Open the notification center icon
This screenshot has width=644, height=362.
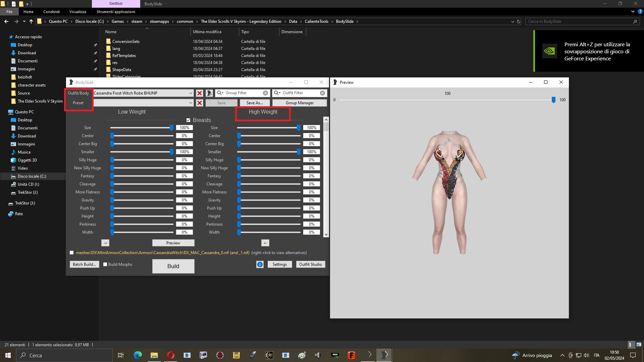pos(633,355)
